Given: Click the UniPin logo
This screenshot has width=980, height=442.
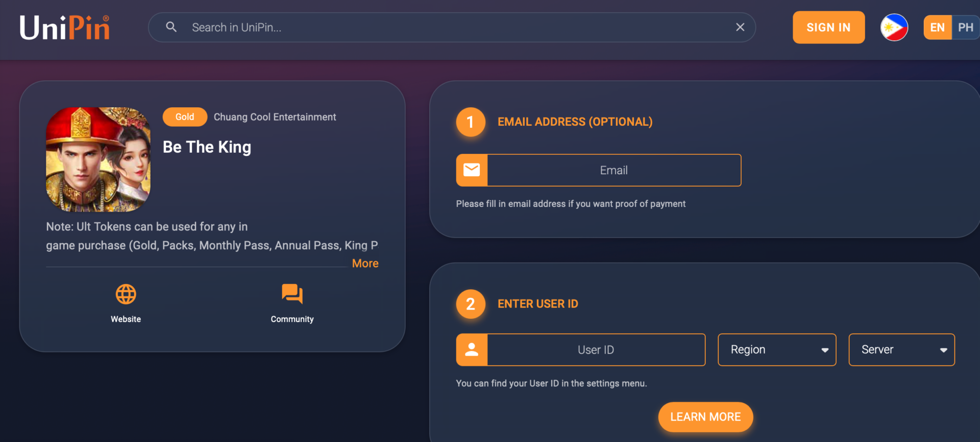Looking at the screenshot, I should (x=65, y=28).
